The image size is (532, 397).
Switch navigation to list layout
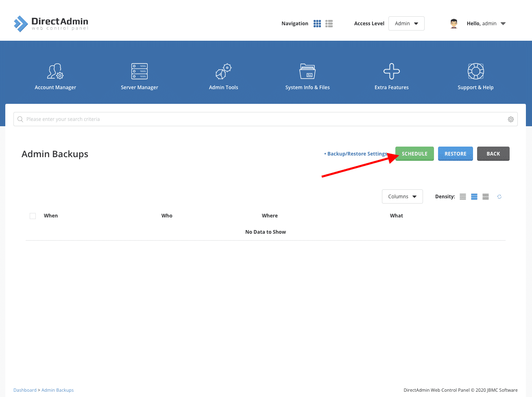pos(329,24)
